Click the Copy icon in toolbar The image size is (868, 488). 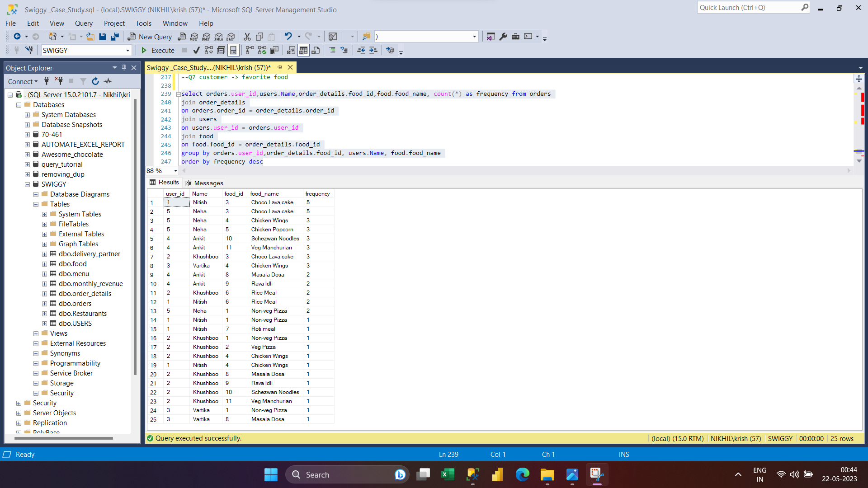[x=259, y=37]
